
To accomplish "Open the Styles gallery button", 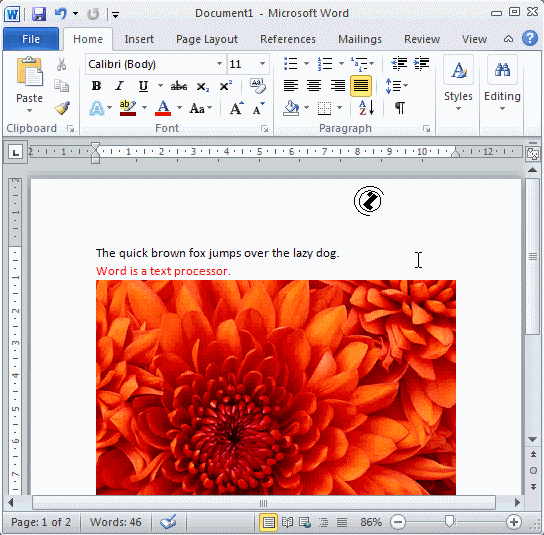I will (458, 83).
